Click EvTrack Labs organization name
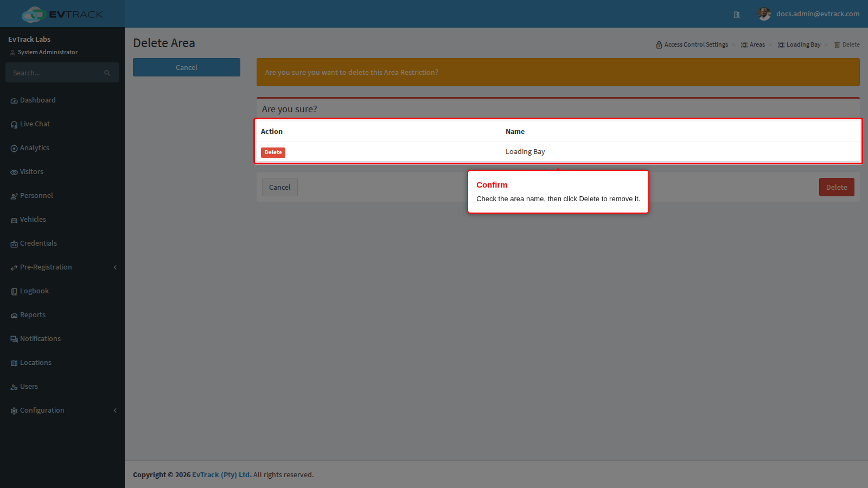Viewport: 868px width, 488px height. click(x=29, y=40)
